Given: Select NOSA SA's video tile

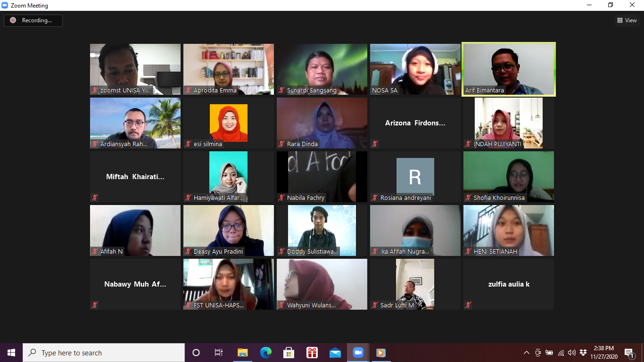Looking at the screenshot, I should 415,69.
